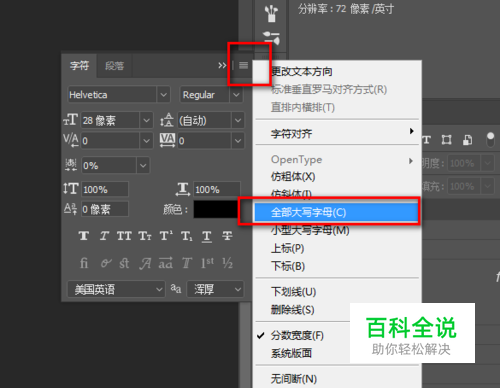This screenshot has height=388, width=500.
Task: Toggle the layer filtering switch
Action: click(490, 140)
